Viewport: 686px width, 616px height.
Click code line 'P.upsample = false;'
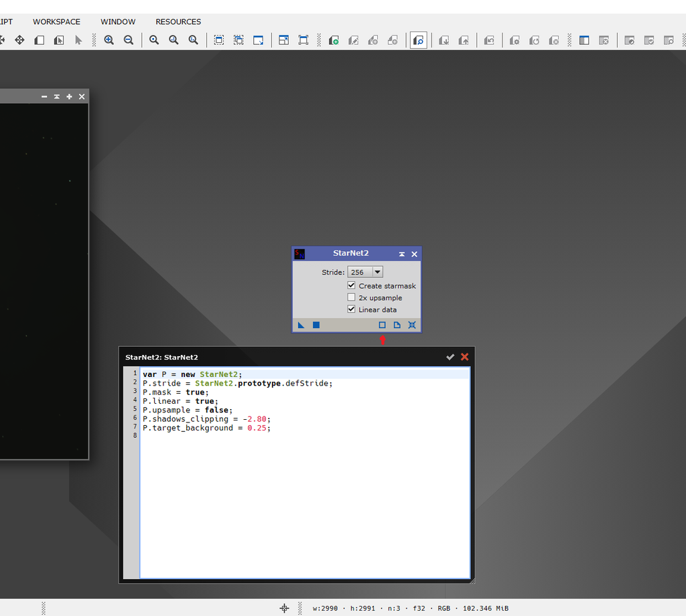[188, 410]
